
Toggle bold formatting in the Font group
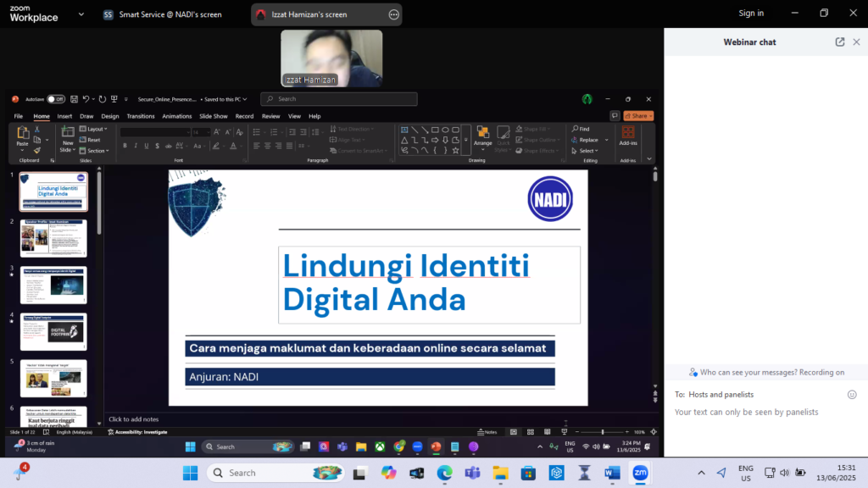[125, 146]
